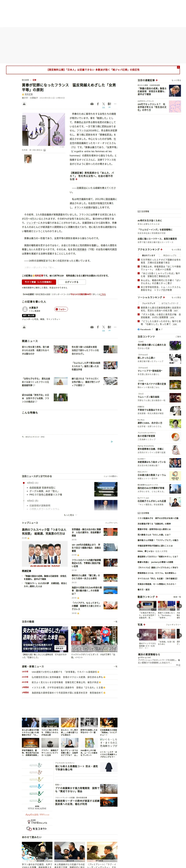This screenshot has height=868, width=186.
Task: Select フェイスブック social ranking tab
Action: pos(148,303)
